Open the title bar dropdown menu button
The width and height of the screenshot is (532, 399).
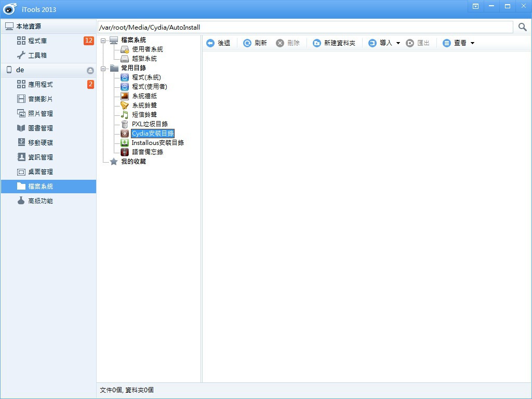[x=476, y=6]
